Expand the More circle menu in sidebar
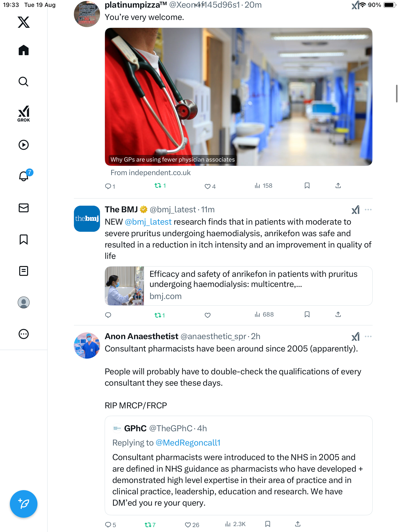399x532 pixels. coord(24,334)
